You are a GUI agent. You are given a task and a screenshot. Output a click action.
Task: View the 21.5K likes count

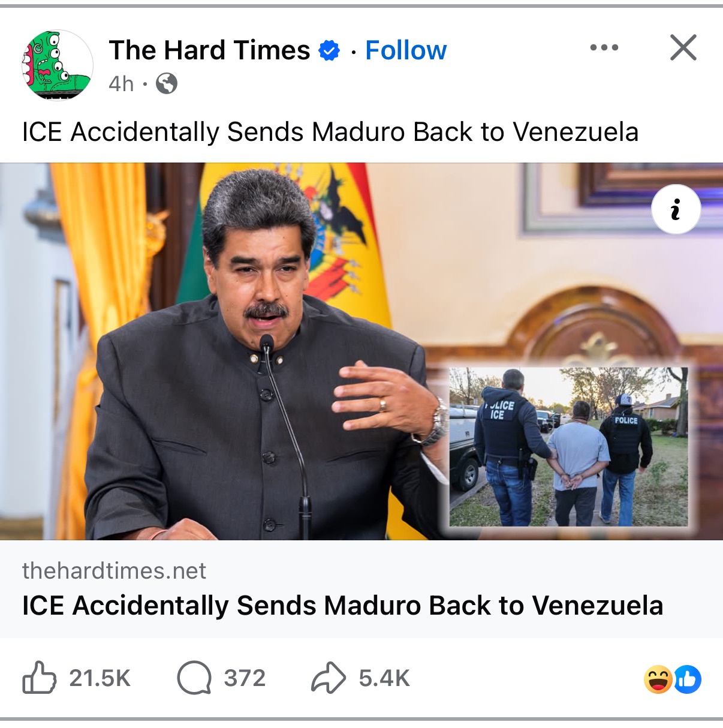pyautogui.click(x=100, y=678)
